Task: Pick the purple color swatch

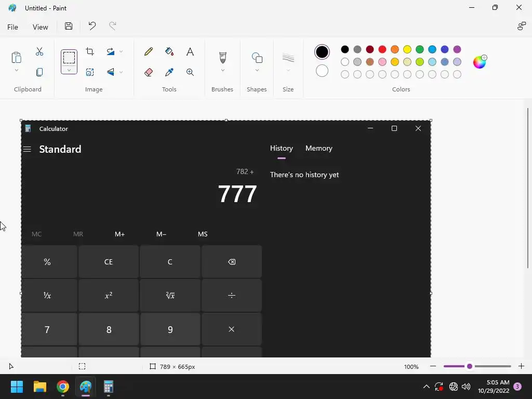Action: pos(457,49)
